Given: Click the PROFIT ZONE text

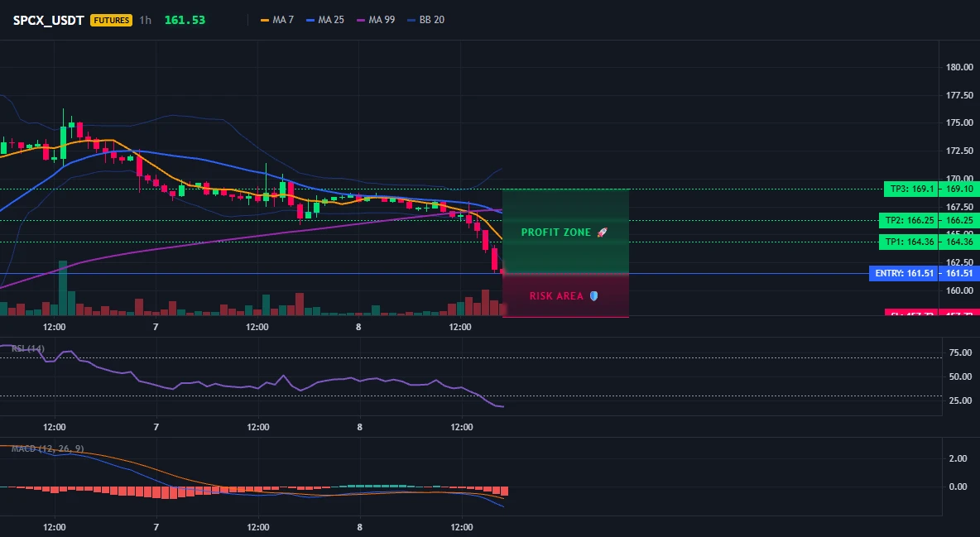Looking at the screenshot, I should click(555, 233).
